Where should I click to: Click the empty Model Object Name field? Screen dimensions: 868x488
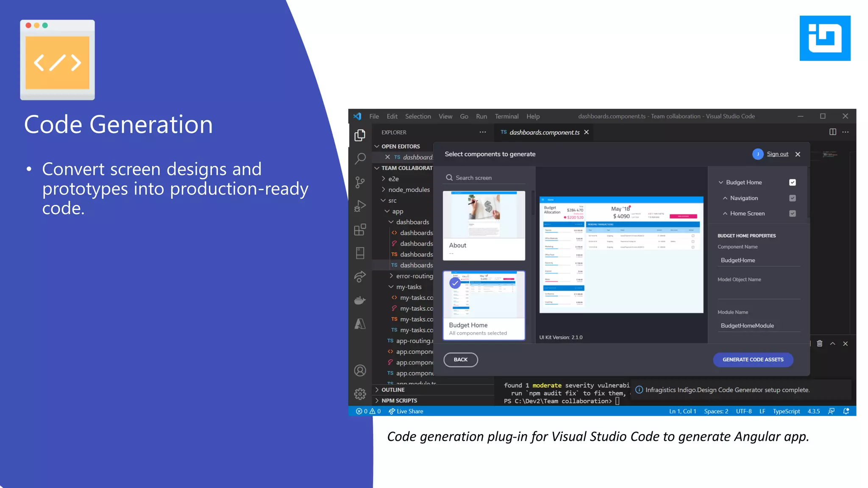[x=759, y=293]
